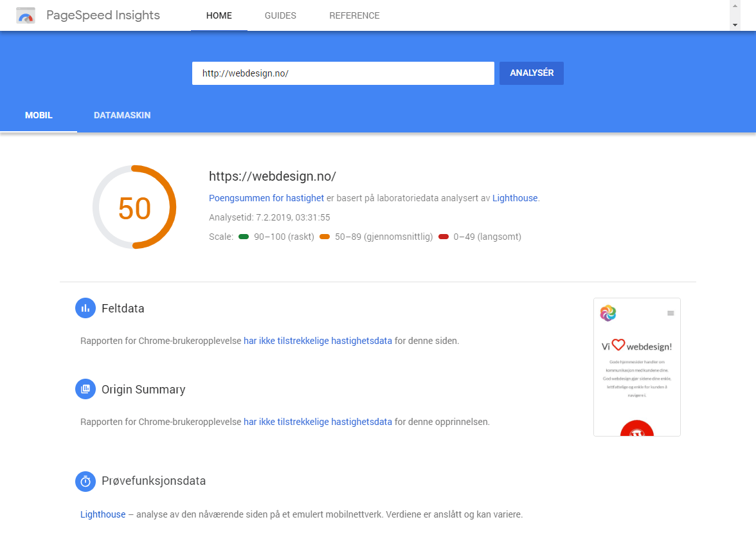Screen dimensions: 756x533
Task: Click the red heart in preview
Action: (x=618, y=345)
